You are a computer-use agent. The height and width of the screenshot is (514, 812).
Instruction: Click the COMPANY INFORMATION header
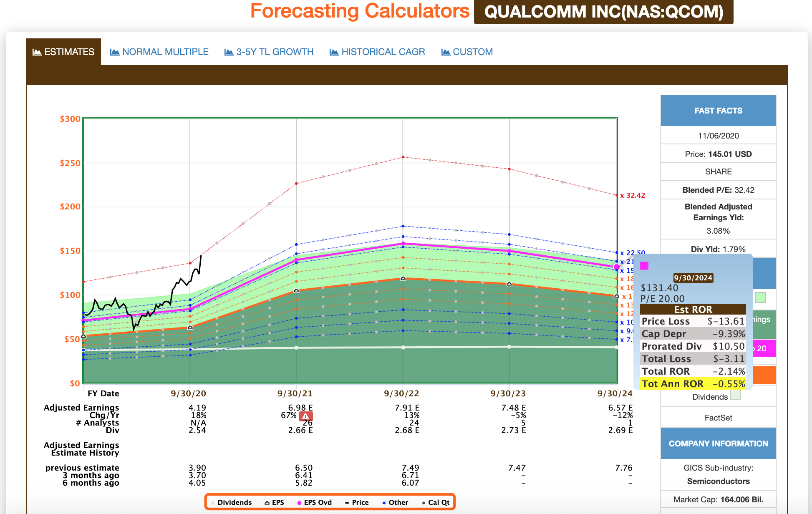718,443
